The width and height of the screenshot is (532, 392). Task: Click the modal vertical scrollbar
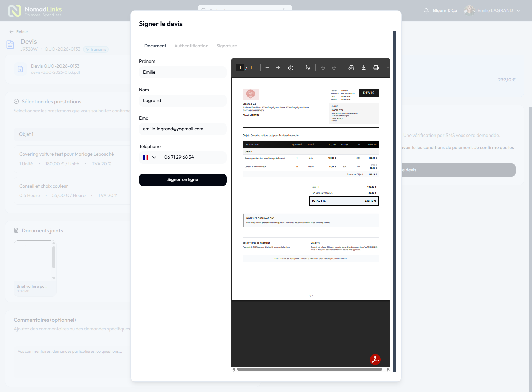[x=394, y=201]
